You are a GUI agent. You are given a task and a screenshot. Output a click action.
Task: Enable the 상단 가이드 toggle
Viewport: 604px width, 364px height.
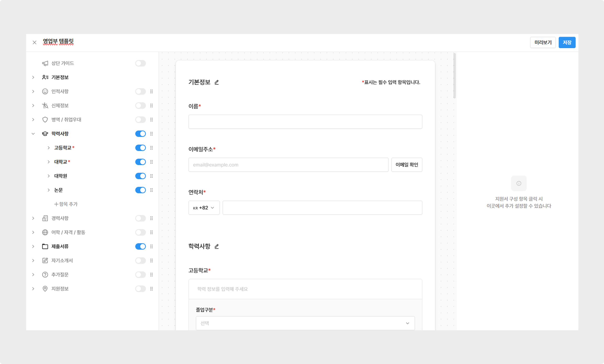click(x=140, y=63)
